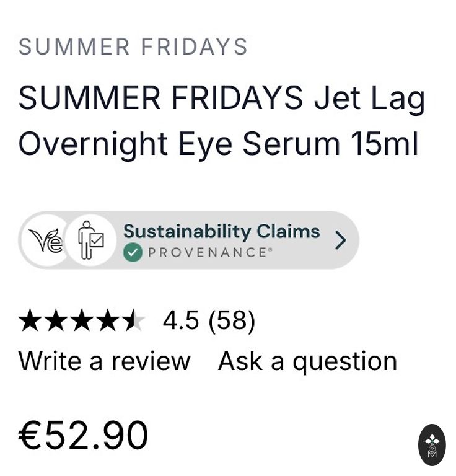Select Ask a question
The width and height of the screenshot is (456, 476).
[307, 361]
